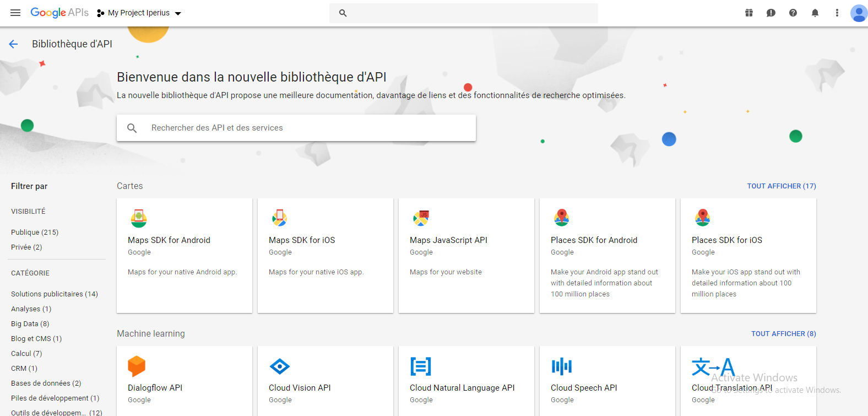Open the feedback alert icon in header
The width and height of the screenshot is (868, 416).
pyautogui.click(x=771, y=13)
